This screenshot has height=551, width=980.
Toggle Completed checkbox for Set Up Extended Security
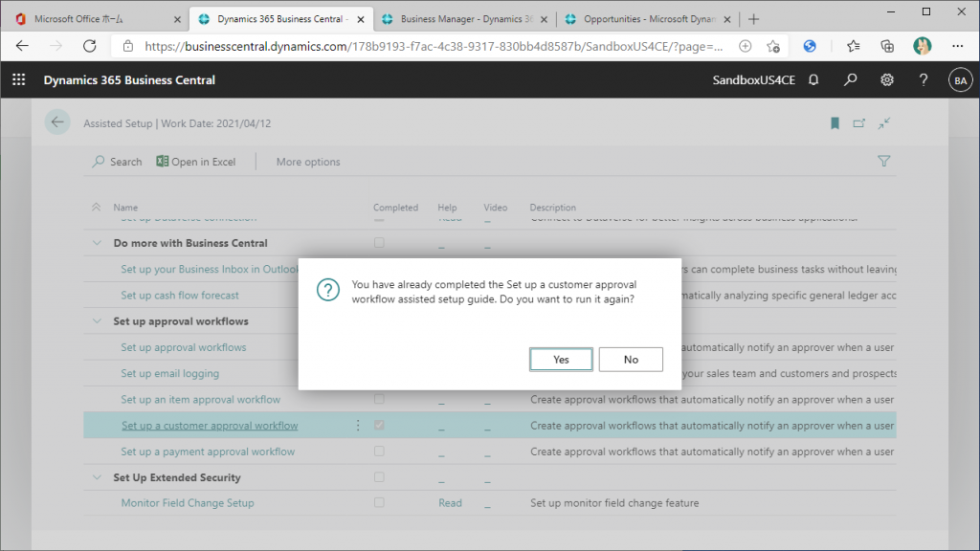click(379, 477)
